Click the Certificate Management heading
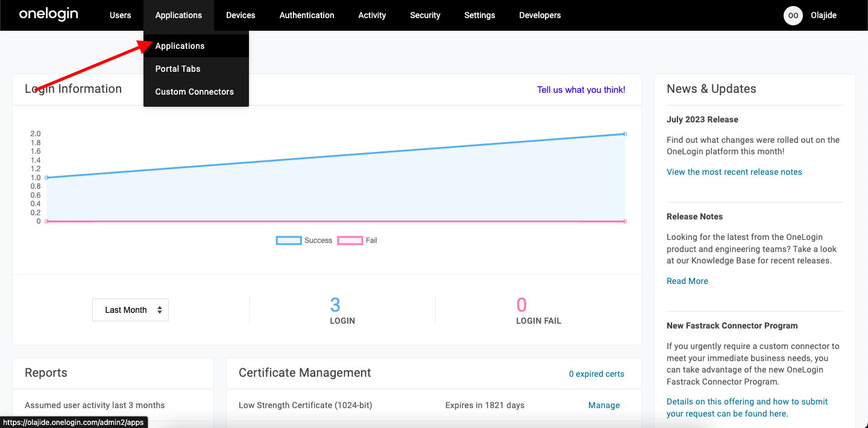The height and width of the screenshot is (428, 868). [305, 373]
